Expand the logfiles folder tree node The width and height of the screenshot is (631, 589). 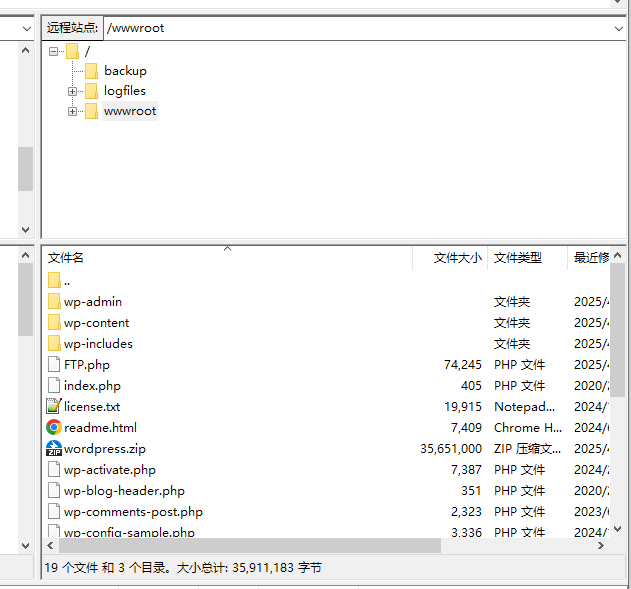point(72,91)
